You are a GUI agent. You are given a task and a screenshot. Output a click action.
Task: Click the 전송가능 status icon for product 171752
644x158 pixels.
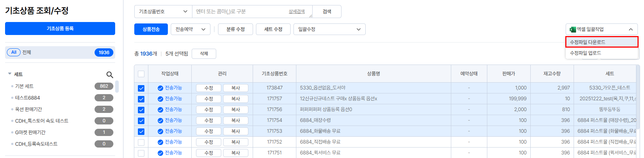(x=160, y=142)
